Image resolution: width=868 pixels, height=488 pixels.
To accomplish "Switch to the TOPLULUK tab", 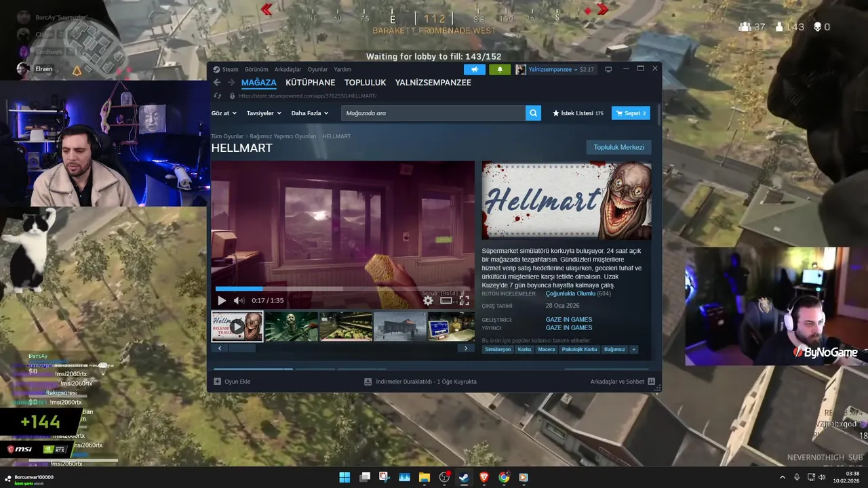I will pos(365,83).
